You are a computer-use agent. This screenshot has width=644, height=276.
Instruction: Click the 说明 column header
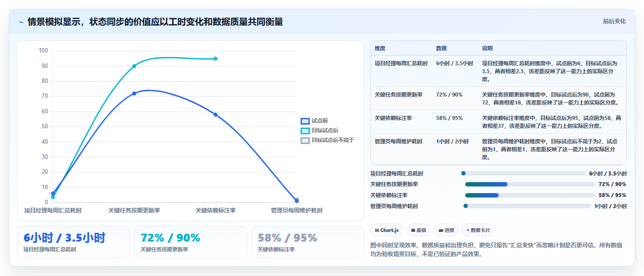pos(488,48)
